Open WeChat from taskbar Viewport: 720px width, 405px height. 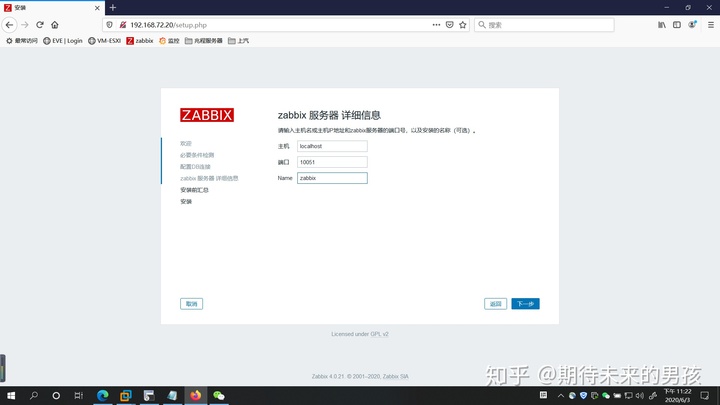[x=219, y=395]
